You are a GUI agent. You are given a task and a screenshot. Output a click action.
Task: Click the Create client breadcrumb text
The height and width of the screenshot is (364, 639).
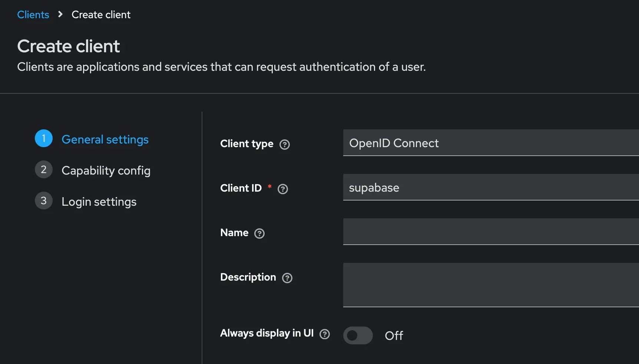[x=101, y=14]
